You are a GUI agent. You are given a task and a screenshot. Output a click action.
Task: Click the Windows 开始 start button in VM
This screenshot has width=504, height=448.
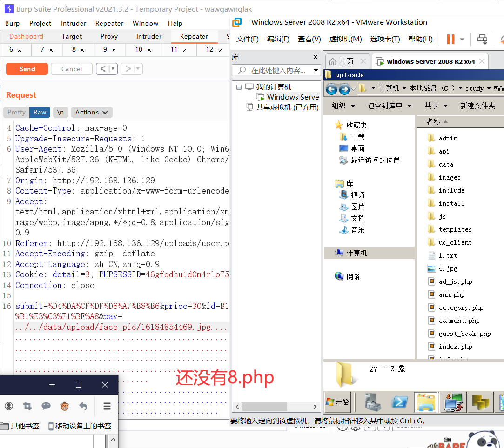337,402
